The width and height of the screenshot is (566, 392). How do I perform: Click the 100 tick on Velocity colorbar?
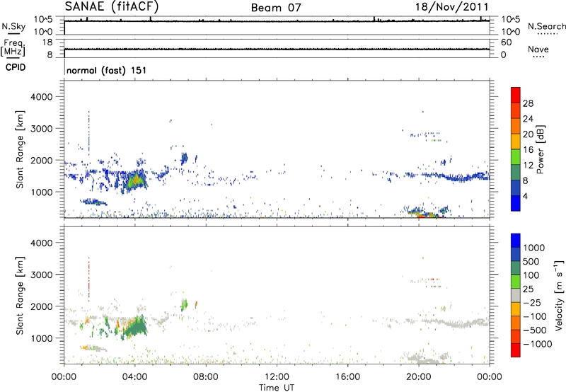pyautogui.click(x=531, y=275)
